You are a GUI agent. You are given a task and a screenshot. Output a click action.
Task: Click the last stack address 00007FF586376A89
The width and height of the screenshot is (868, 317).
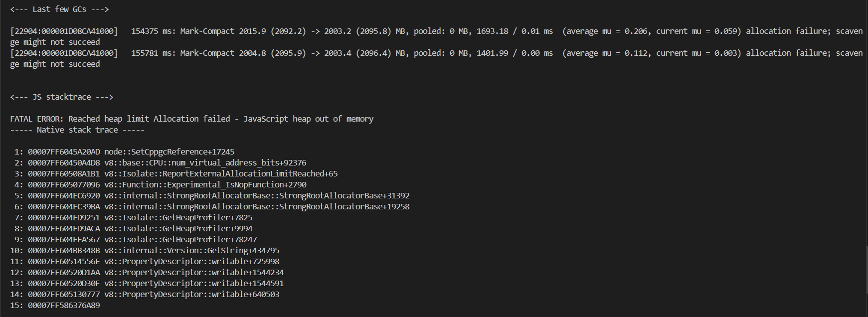[63, 305]
